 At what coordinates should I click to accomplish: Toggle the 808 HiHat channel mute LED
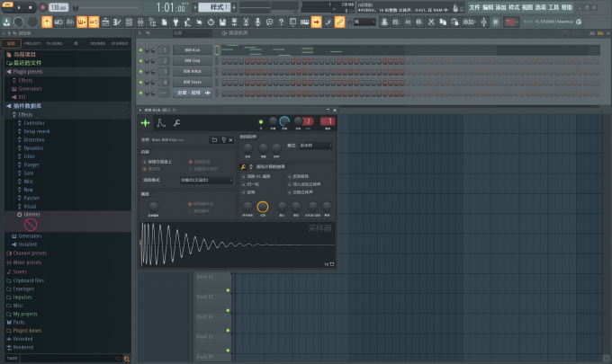click(140, 72)
